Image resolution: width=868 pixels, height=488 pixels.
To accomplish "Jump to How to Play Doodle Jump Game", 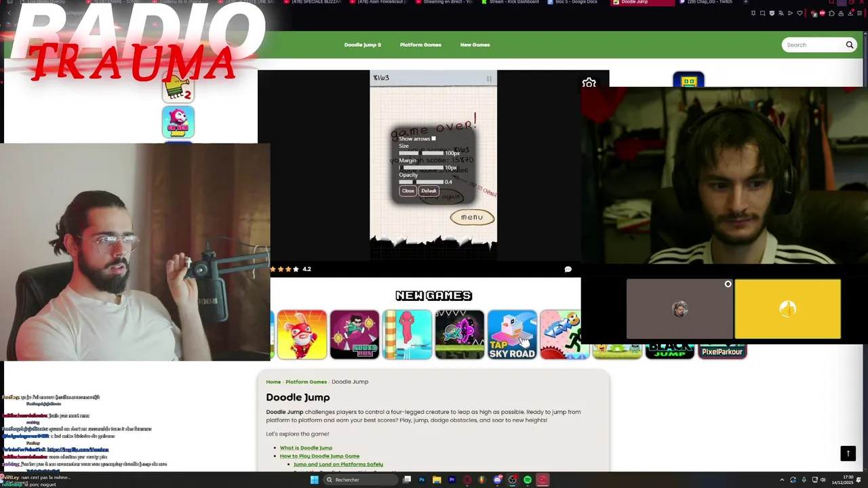I will pos(319,456).
